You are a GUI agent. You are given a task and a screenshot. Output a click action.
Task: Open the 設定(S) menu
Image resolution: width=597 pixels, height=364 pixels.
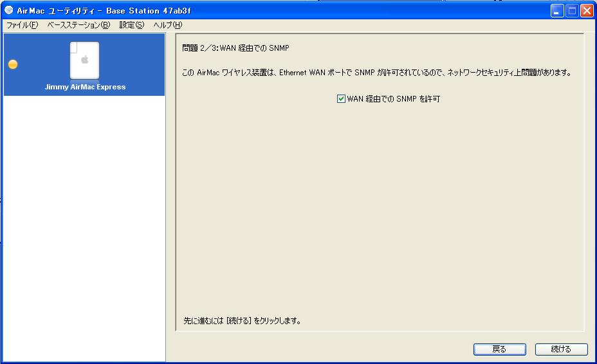point(132,25)
